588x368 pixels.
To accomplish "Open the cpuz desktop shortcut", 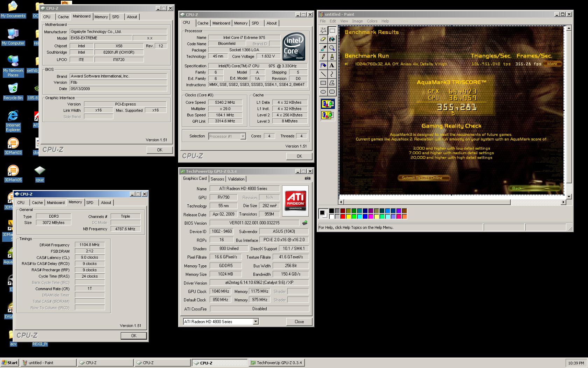I will click(40, 174).
